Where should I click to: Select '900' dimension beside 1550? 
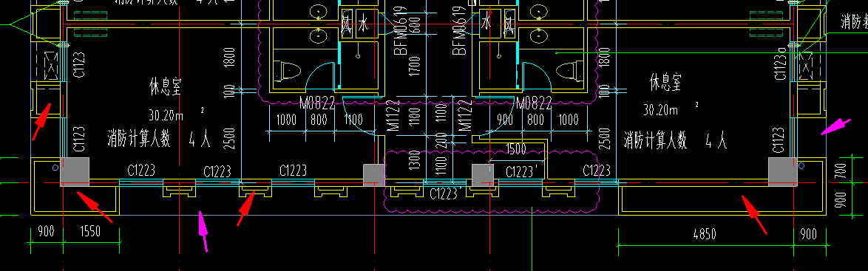click(45, 231)
